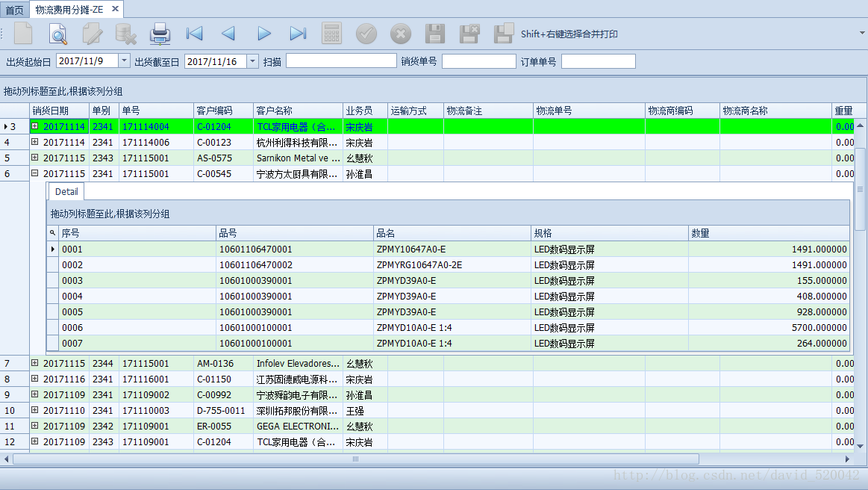Click the edit pencil toolbar icon
The image size is (868, 490).
click(92, 34)
